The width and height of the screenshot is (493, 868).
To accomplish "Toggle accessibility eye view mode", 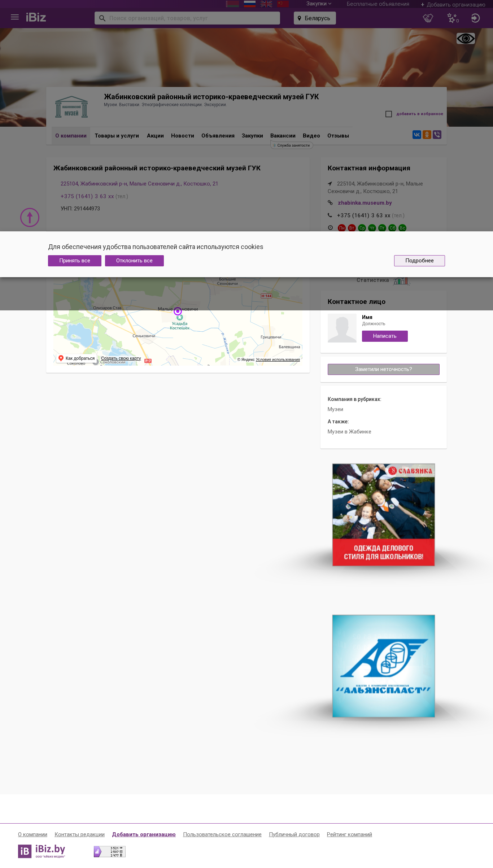I will pyautogui.click(x=466, y=38).
